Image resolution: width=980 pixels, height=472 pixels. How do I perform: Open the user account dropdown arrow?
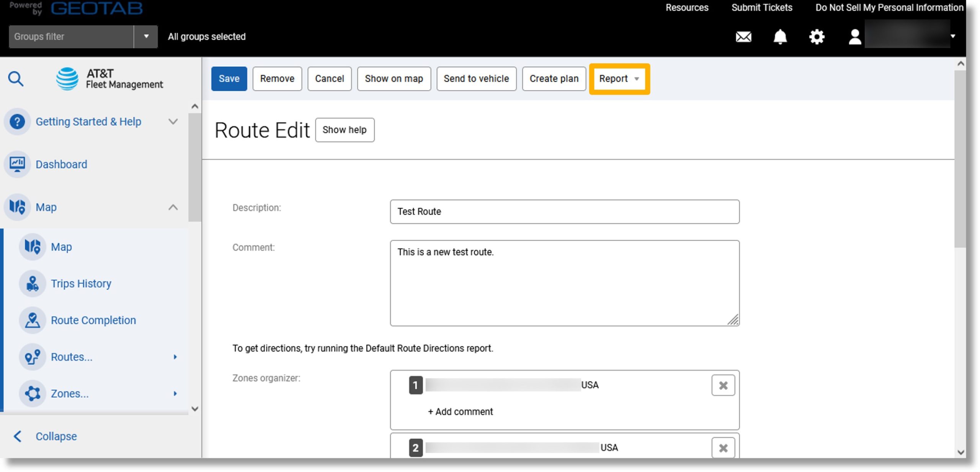coord(953,36)
